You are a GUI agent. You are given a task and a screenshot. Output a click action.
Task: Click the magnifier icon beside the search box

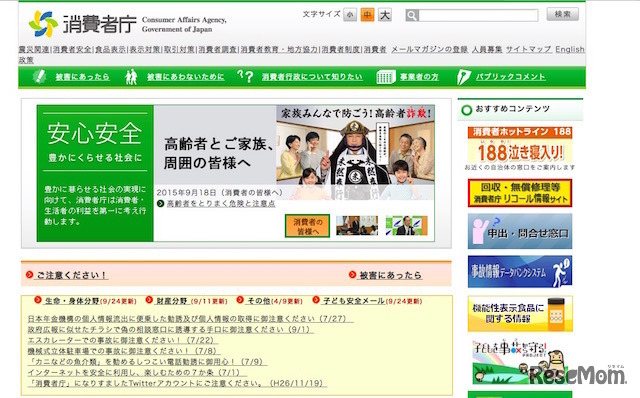412,16
